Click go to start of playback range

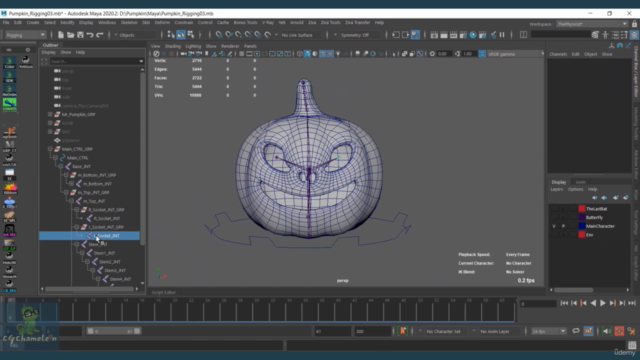coord(564,303)
